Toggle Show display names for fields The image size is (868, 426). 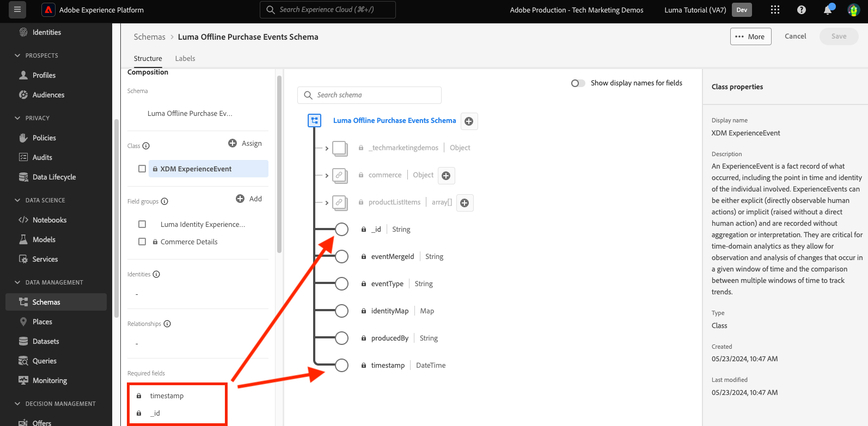(x=578, y=83)
